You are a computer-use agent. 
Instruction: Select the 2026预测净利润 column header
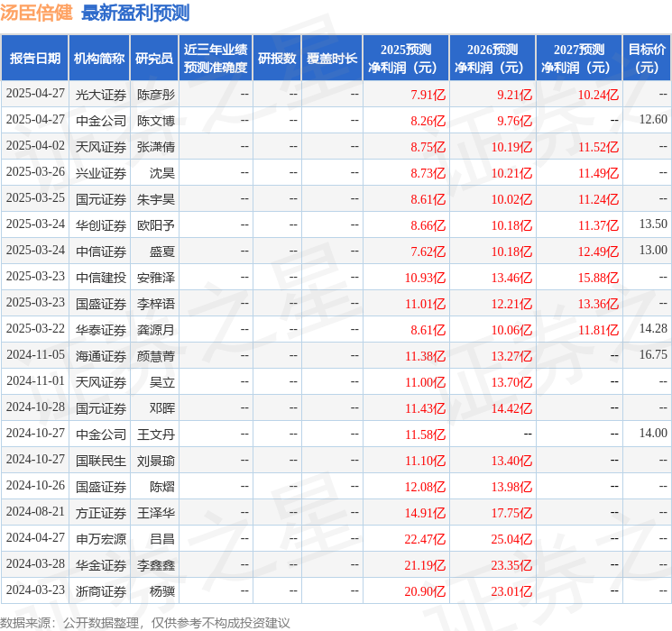[x=492, y=59]
